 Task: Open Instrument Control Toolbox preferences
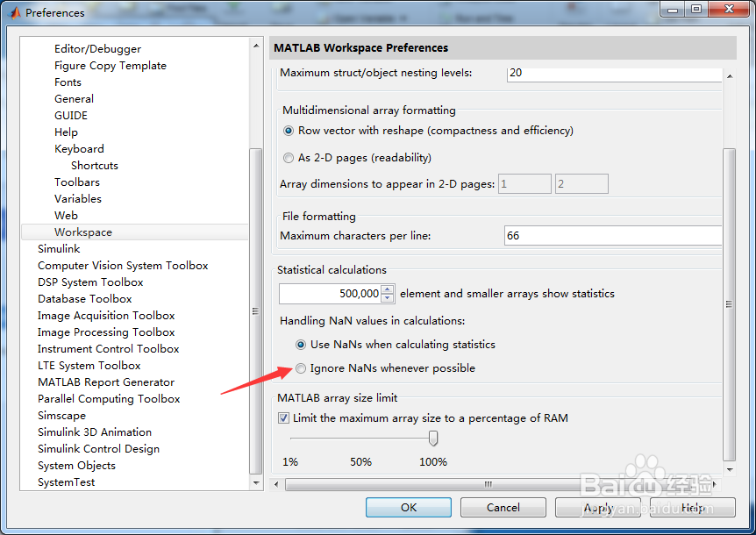pos(109,349)
